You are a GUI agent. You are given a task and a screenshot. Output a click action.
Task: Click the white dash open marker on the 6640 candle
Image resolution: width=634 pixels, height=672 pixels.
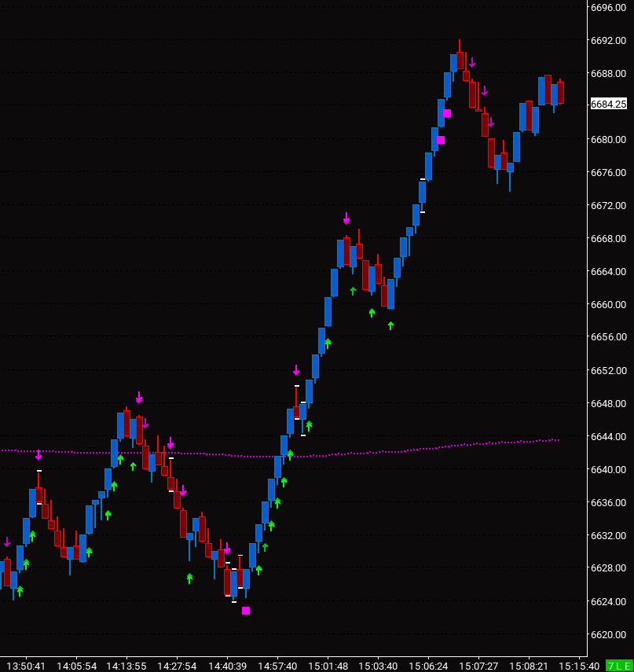point(39,469)
